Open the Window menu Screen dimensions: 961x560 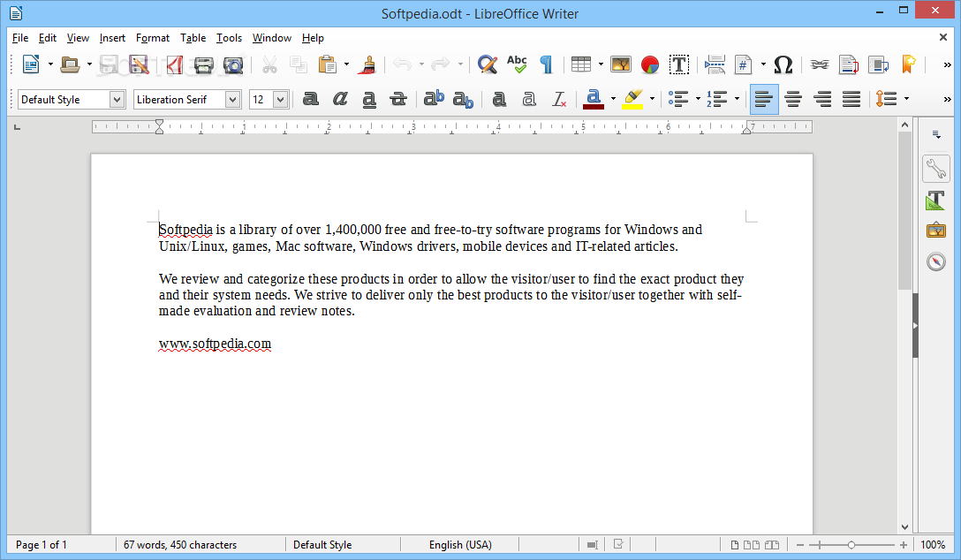(271, 38)
